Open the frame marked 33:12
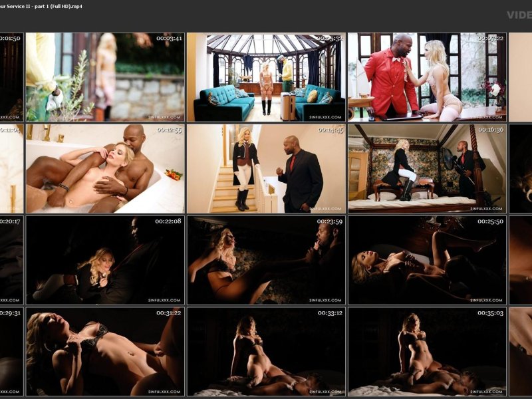Viewport: 532px width, 399px height. click(266, 351)
